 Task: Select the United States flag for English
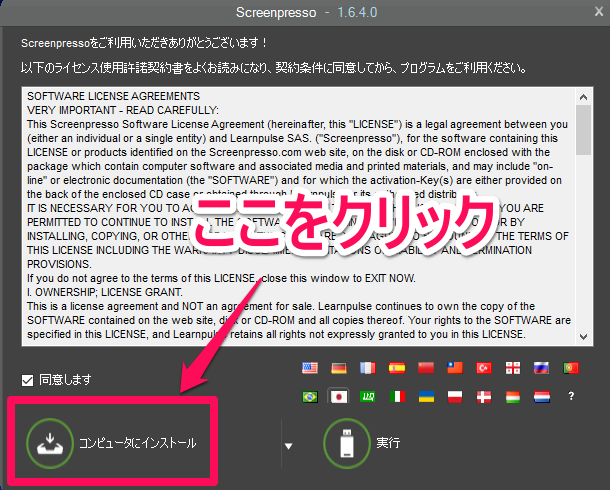pos(310,368)
